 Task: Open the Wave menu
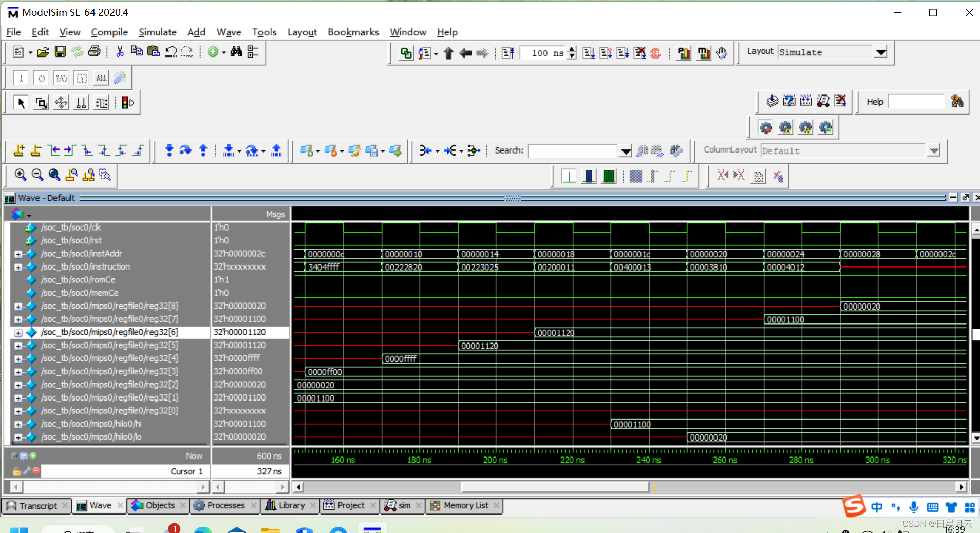pos(229,32)
